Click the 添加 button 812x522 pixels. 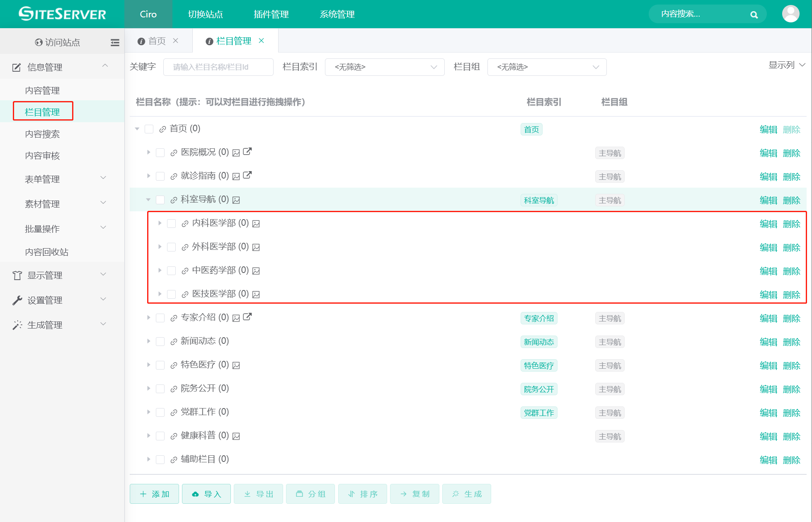[154, 494]
